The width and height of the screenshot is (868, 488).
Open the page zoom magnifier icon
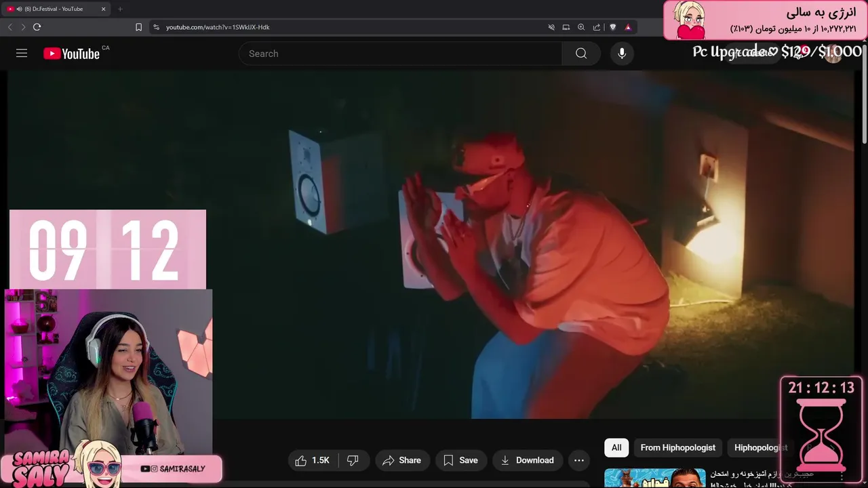pyautogui.click(x=581, y=27)
